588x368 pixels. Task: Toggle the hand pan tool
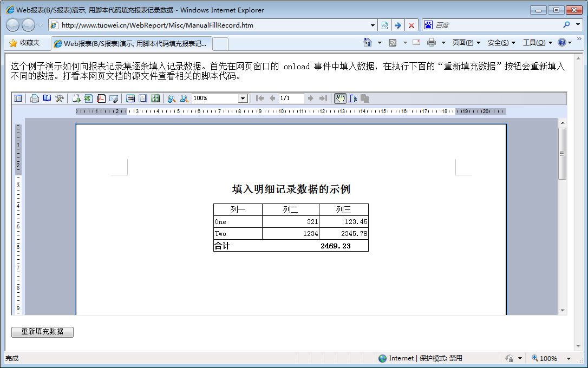tap(340, 98)
